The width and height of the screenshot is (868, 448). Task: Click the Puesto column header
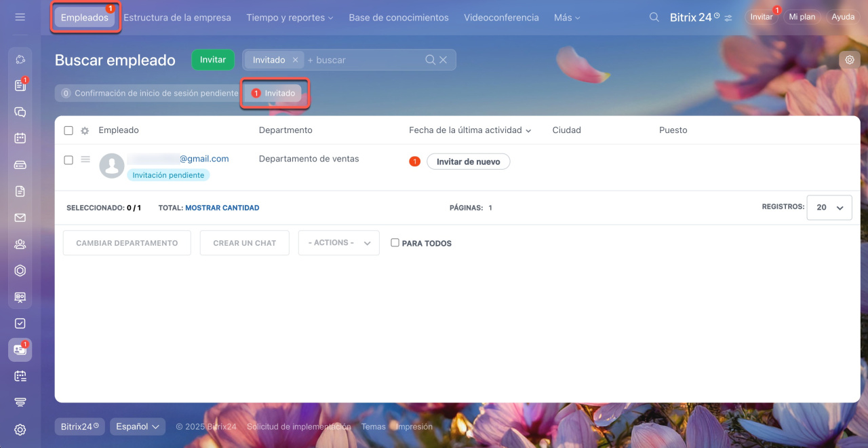673,130
